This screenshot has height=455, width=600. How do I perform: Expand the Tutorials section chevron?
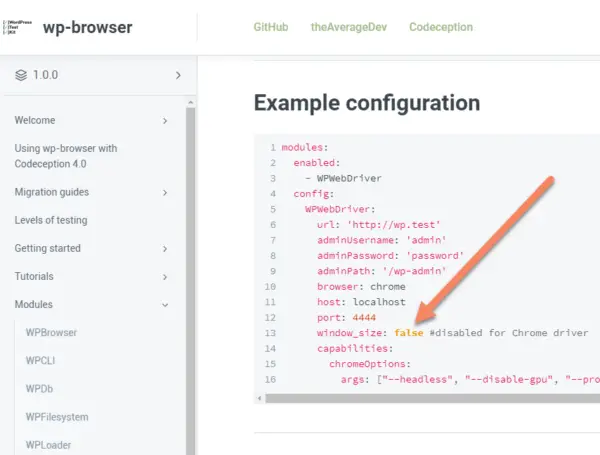tap(165, 277)
